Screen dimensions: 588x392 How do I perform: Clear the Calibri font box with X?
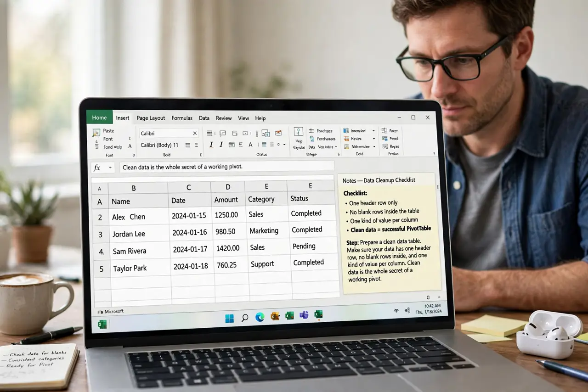point(195,134)
